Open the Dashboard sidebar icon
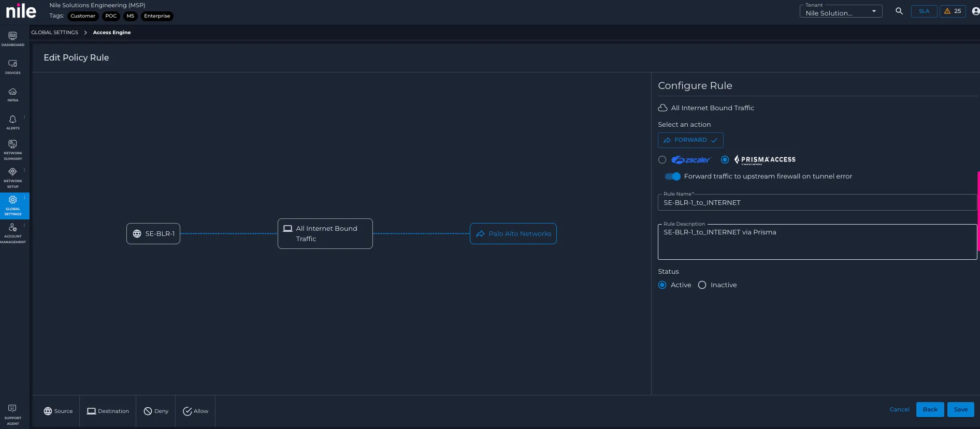The width and height of the screenshot is (980, 429). [x=13, y=38]
